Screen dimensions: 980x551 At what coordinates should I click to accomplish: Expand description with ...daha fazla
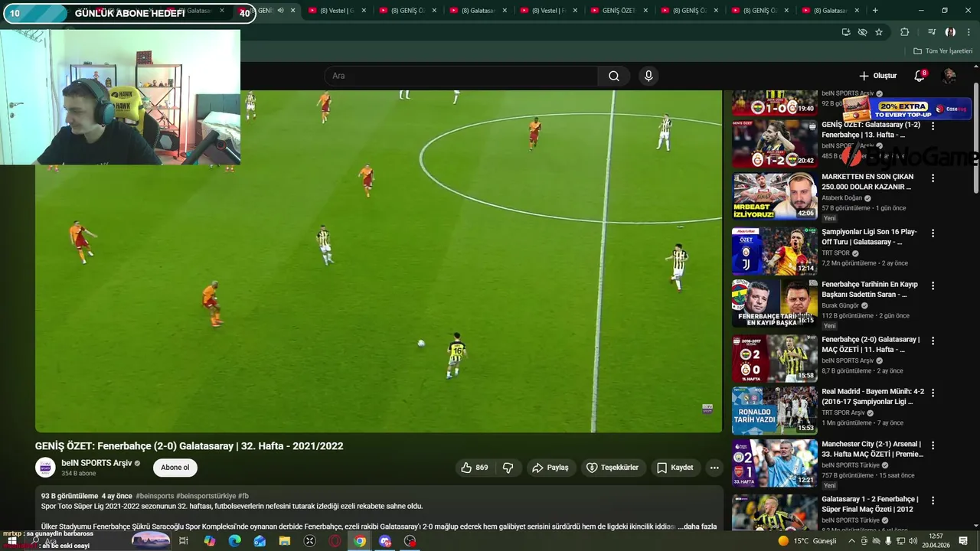pyautogui.click(x=697, y=527)
